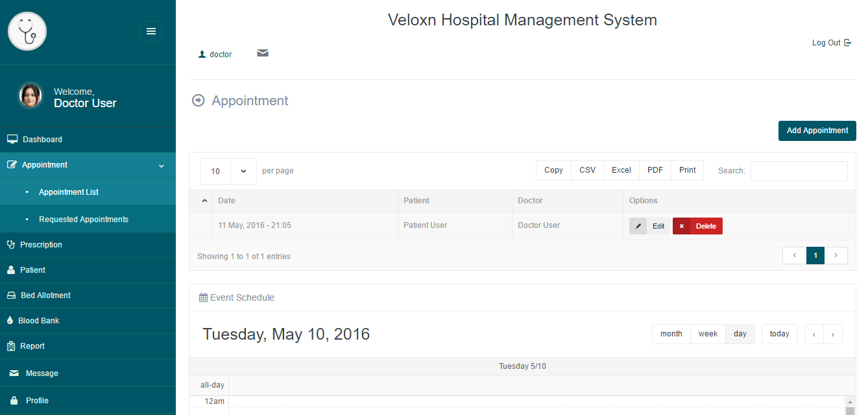Viewport: 868px width, 415px height.
Task: Click the Log Out link
Action: (831, 43)
